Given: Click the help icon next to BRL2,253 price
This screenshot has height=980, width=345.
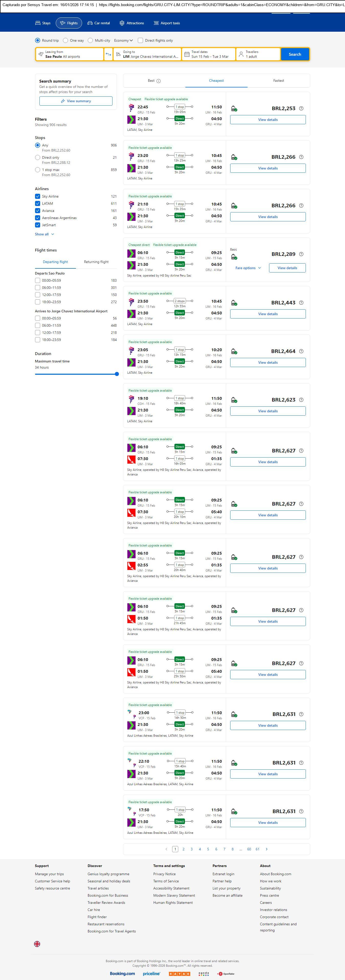Looking at the screenshot, I should click(x=301, y=108).
